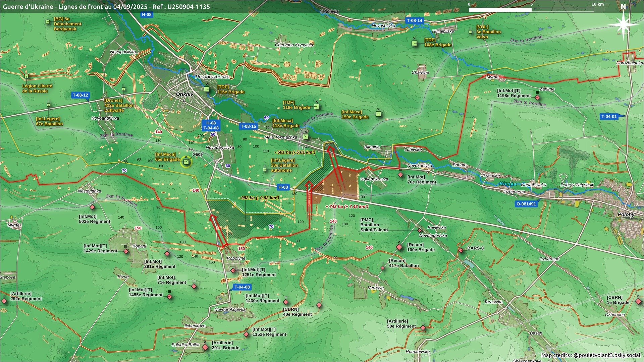Click the T-04-01 road shield
Image resolution: width=644 pixels, height=362 pixels.
pos(609,117)
